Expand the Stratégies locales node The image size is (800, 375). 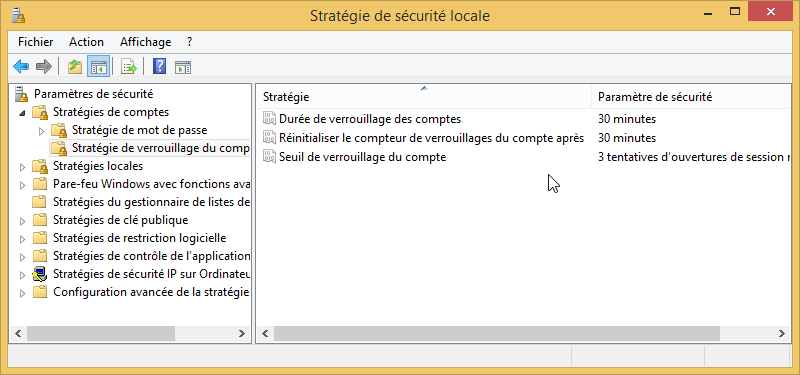22,167
